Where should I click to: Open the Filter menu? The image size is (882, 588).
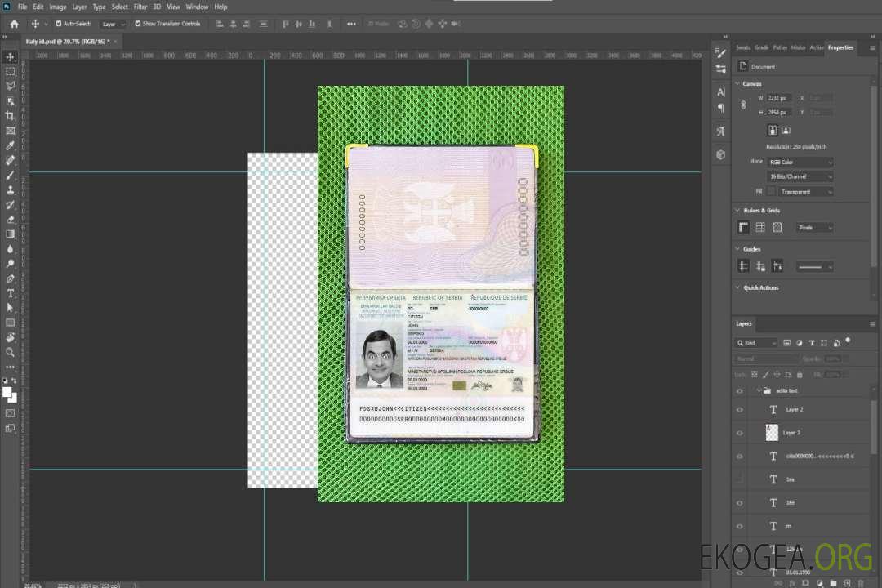(140, 7)
